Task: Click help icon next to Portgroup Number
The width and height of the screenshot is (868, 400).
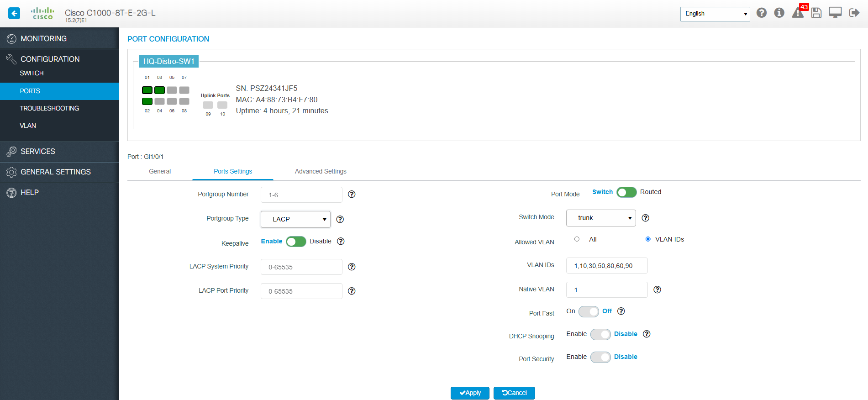Action: tap(352, 194)
